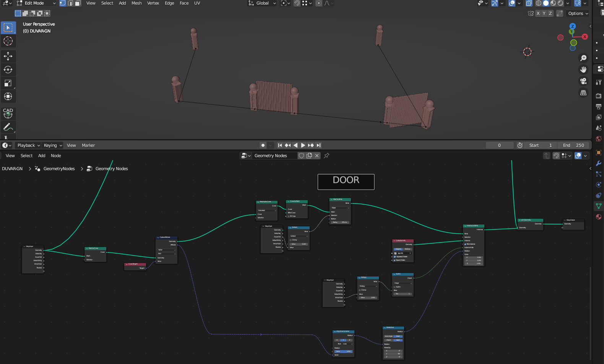The width and height of the screenshot is (604, 364).
Task: Go to parent node tree arrow
Action: coord(547,156)
